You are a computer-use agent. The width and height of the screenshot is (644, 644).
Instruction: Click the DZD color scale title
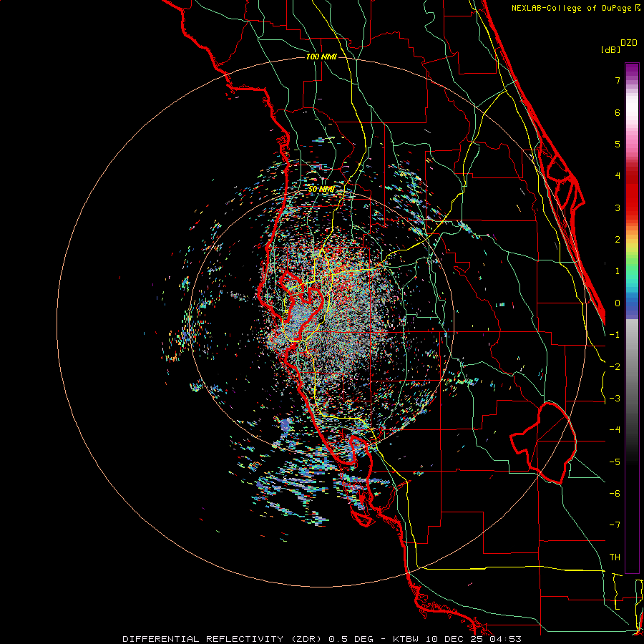pyautogui.click(x=629, y=43)
